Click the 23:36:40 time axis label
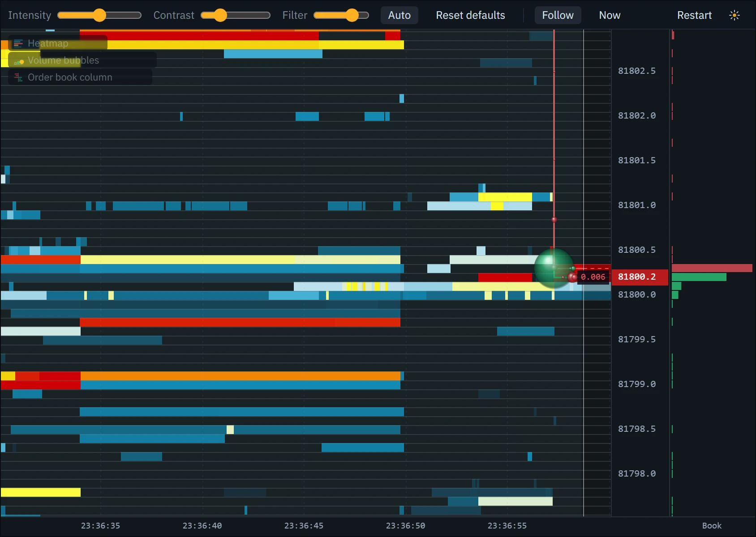Viewport: 756px width, 537px height. [202, 526]
